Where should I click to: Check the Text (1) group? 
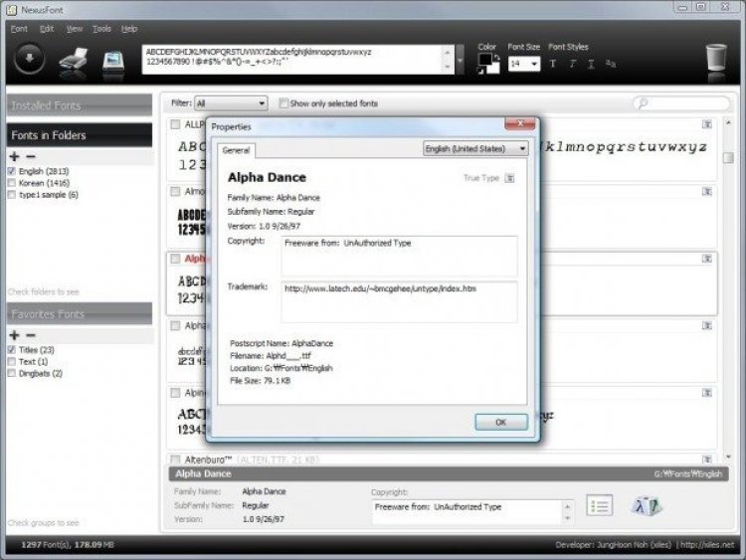12,362
